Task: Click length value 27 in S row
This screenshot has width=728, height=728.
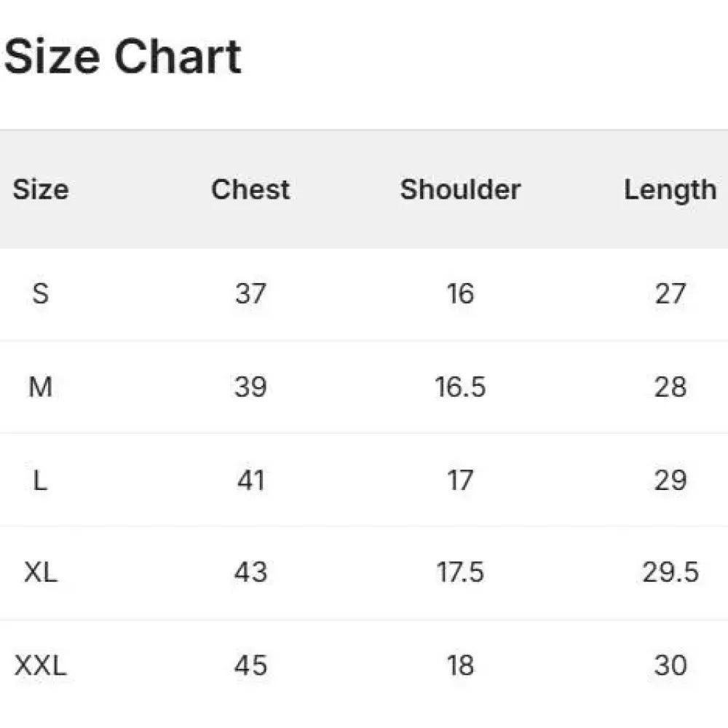Action: pyautogui.click(x=670, y=293)
